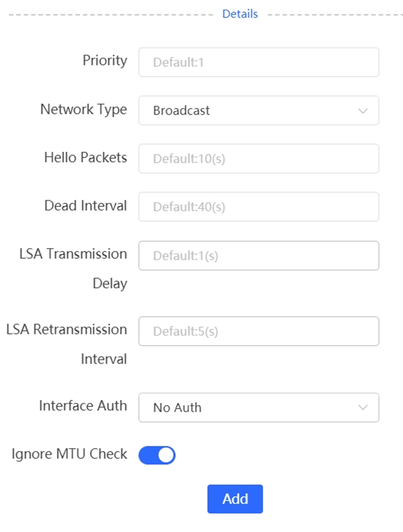The image size is (403, 532).
Task: Disable the Ignore MTU Check switch
Action: click(157, 455)
